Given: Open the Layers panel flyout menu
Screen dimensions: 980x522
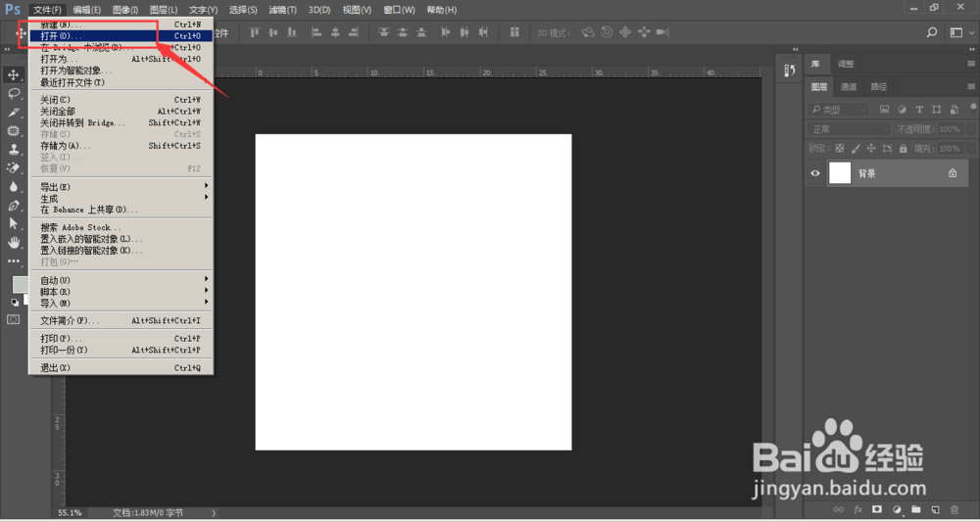Looking at the screenshot, I should [971, 87].
